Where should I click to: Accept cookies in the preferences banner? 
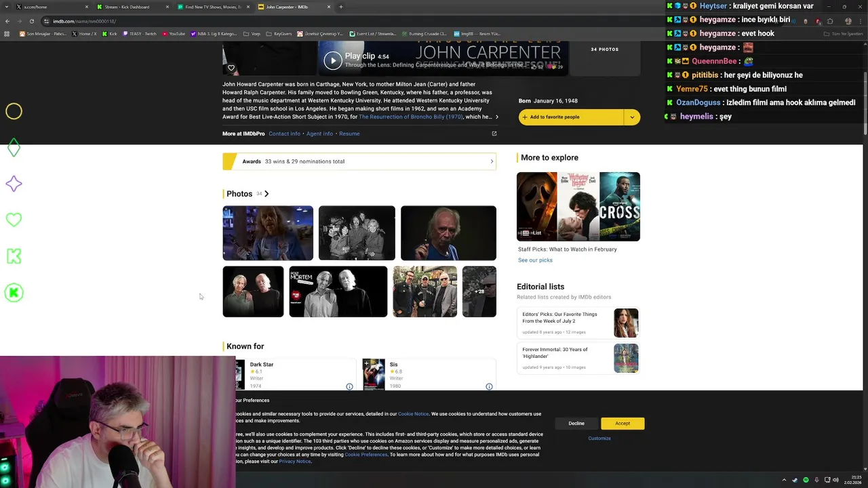[x=623, y=424]
